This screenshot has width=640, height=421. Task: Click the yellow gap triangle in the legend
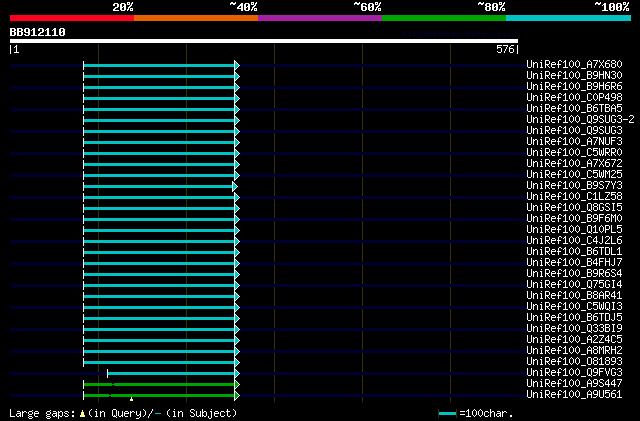click(82, 414)
